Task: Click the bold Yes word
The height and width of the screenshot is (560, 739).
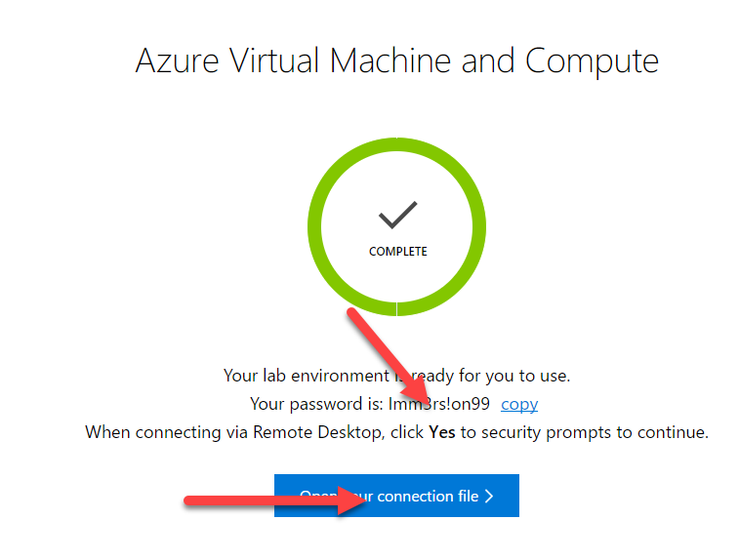Action: pos(441,431)
